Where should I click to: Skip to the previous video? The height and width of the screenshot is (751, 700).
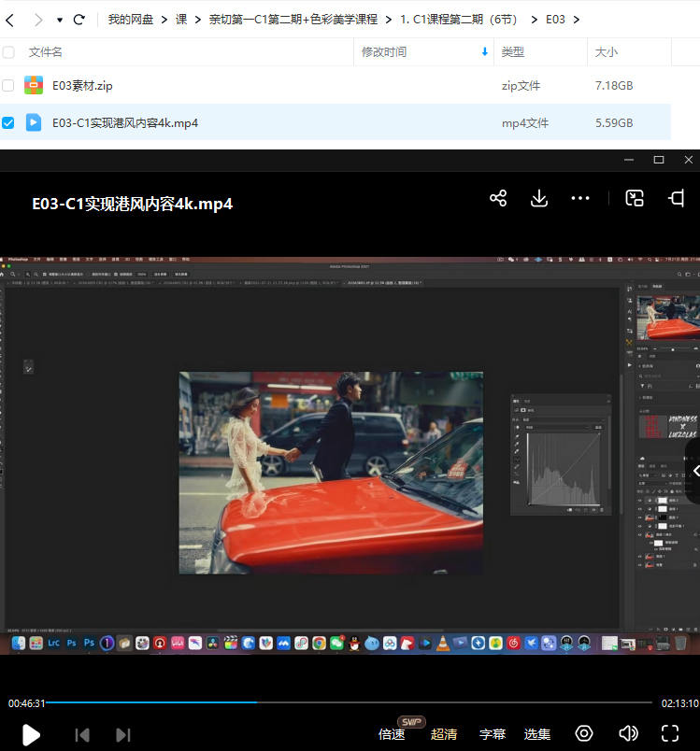pyautogui.click(x=82, y=734)
